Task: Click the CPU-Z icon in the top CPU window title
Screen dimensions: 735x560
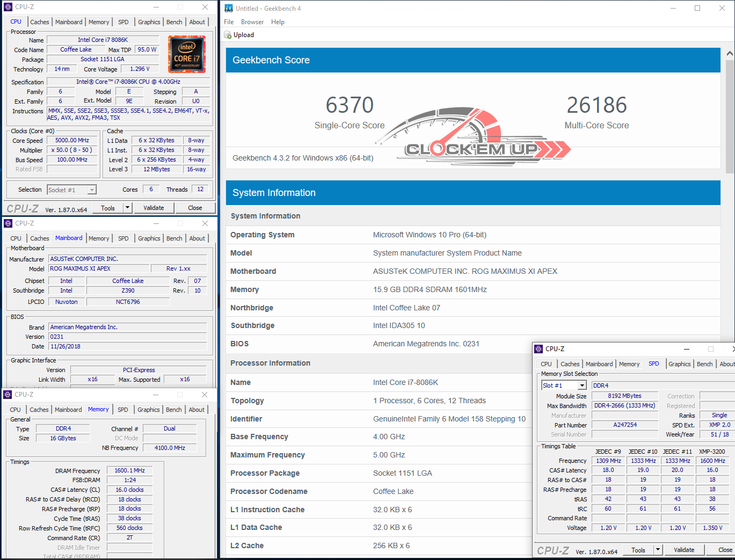Action: coord(8,7)
